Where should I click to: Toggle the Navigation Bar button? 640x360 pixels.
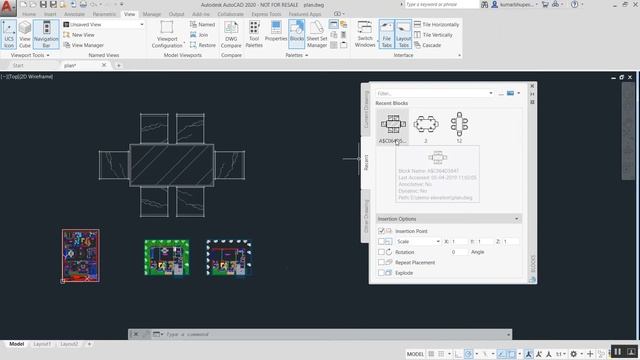[x=46, y=34]
